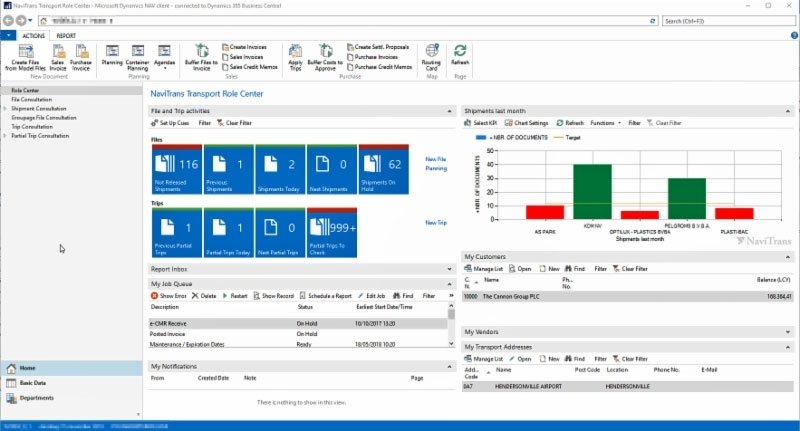This screenshot has width=800, height=431.
Task: Click Set Up Cues
Action: click(170, 123)
